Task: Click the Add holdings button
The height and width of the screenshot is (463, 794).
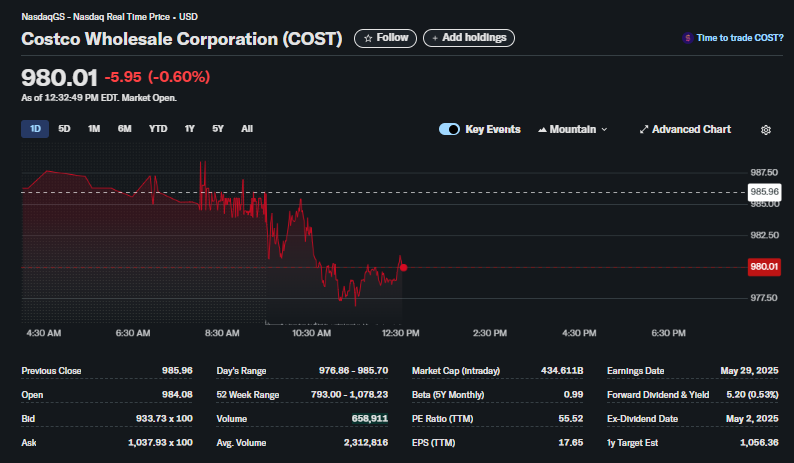Action: tap(469, 38)
